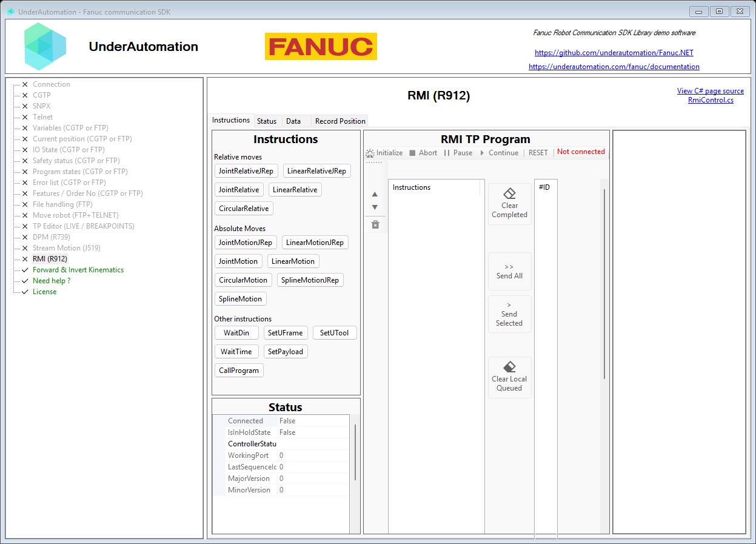Open the GitHub Fanuc.NET link

coord(614,53)
